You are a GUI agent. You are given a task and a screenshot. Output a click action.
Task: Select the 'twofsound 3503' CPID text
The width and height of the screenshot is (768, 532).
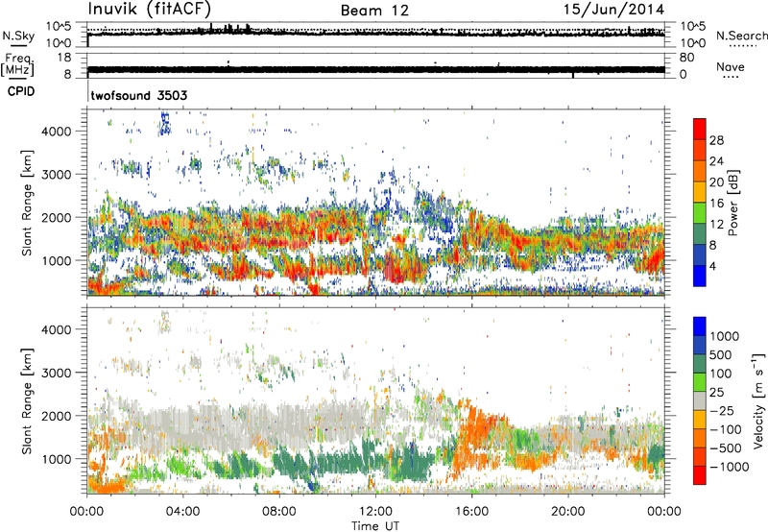click(139, 95)
